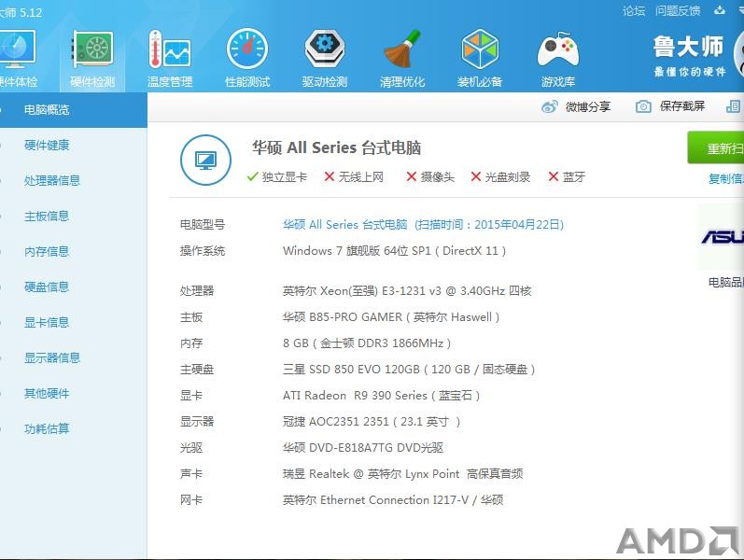Click the 光盘刻录 status label
This screenshot has width=744, height=560.
click(507, 177)
